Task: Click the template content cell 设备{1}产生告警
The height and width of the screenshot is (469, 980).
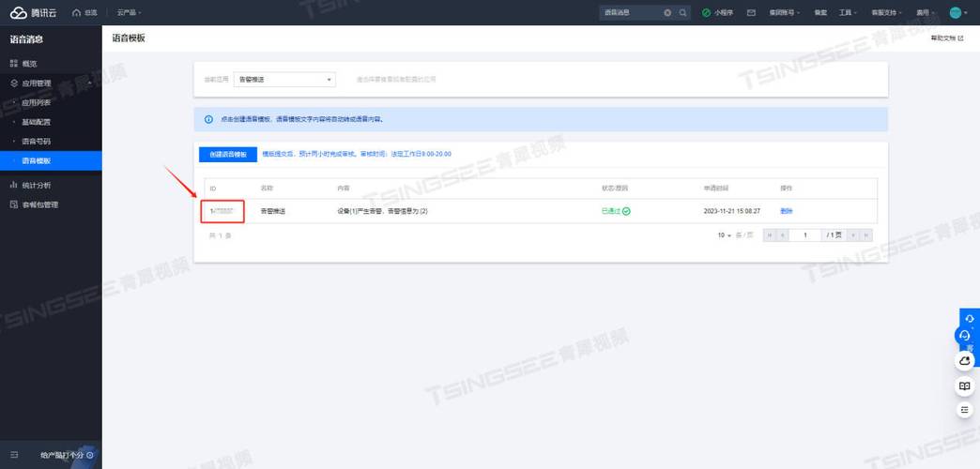Action: 382,211
